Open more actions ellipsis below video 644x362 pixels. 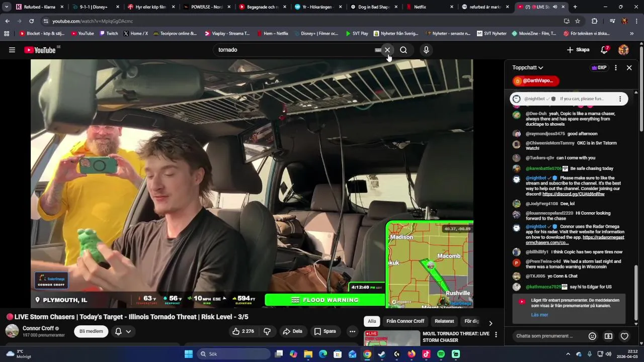pos(352,331)
